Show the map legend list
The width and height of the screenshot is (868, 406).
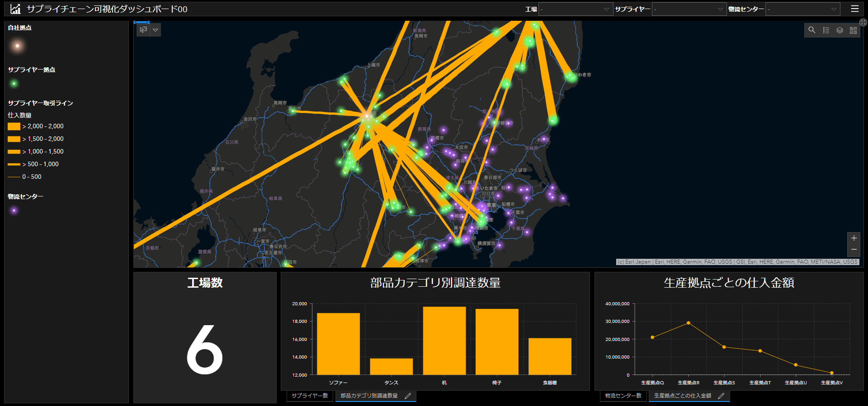coord(826,30)
